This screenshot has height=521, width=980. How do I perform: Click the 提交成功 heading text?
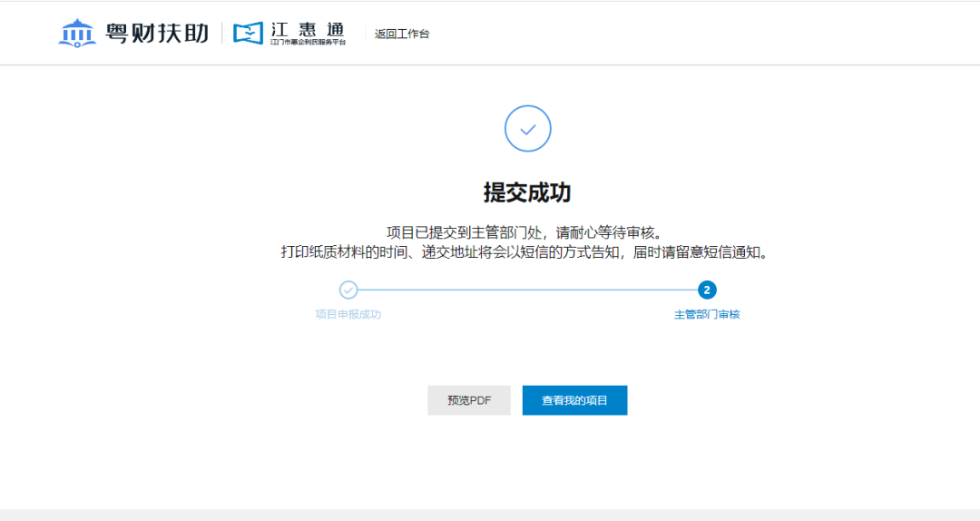527,192
